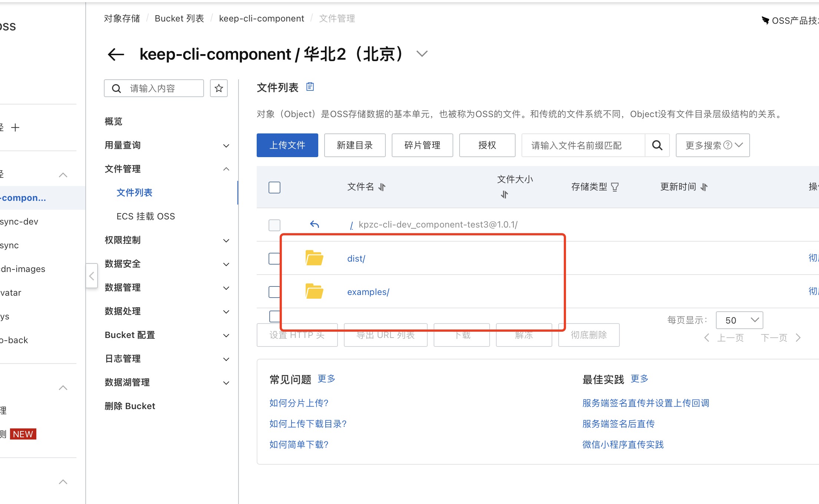Expand 数据管理 menu section
This screenshot has width=819, height=504.
tap(226, 288)
